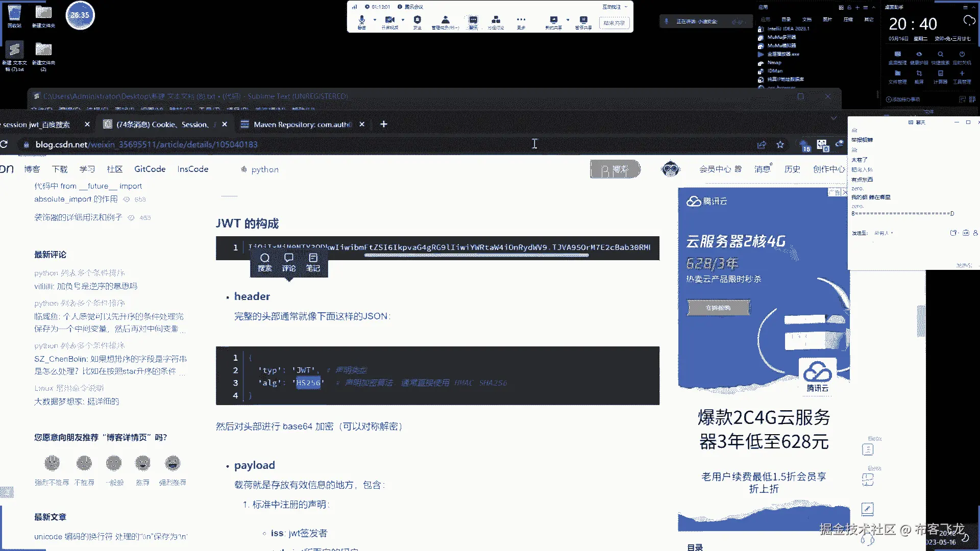Click the 搜索 icon in selection popup
The image size is (980, 551).
point(264,262)
